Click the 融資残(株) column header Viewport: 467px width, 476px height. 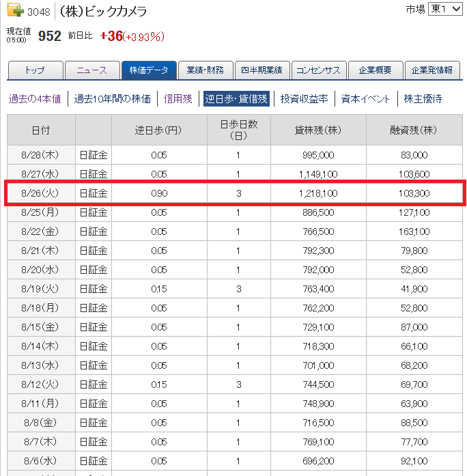click(414, 130)
